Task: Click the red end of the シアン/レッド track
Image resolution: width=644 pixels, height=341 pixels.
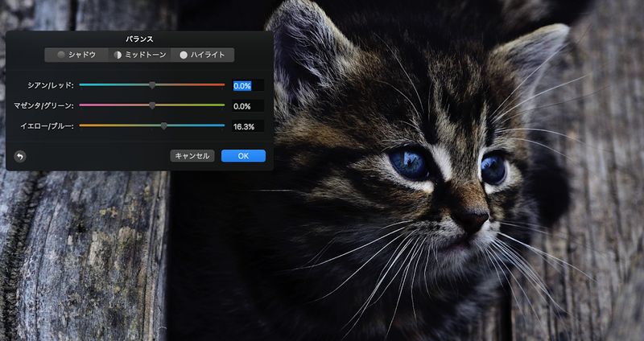Action: pos(221,84)
